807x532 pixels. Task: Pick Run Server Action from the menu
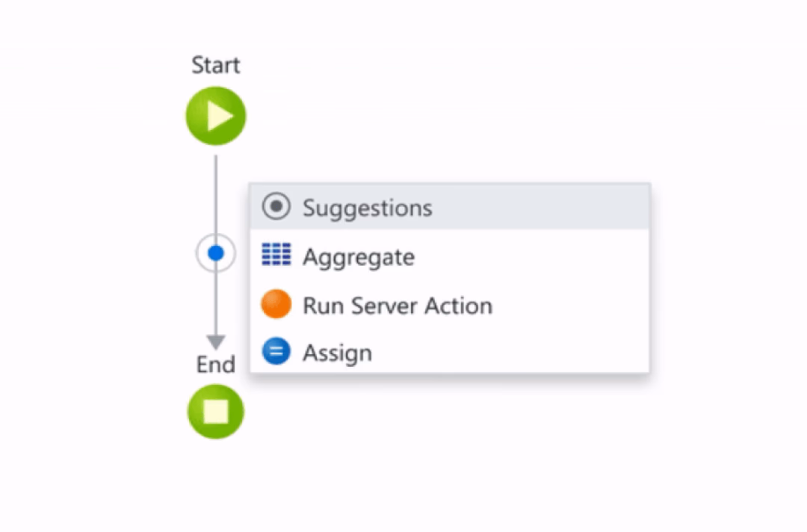pos(398,305)
